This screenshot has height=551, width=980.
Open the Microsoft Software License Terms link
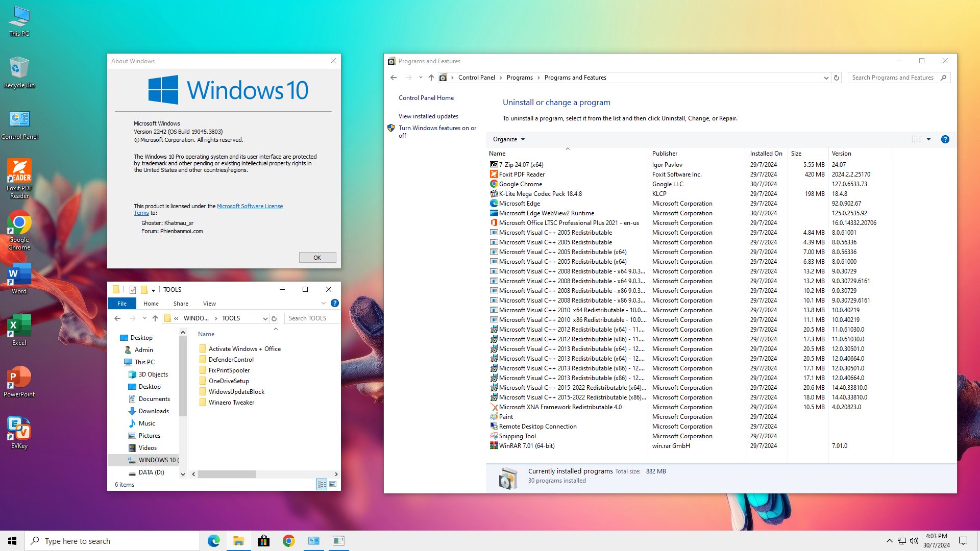pos(208,210)
